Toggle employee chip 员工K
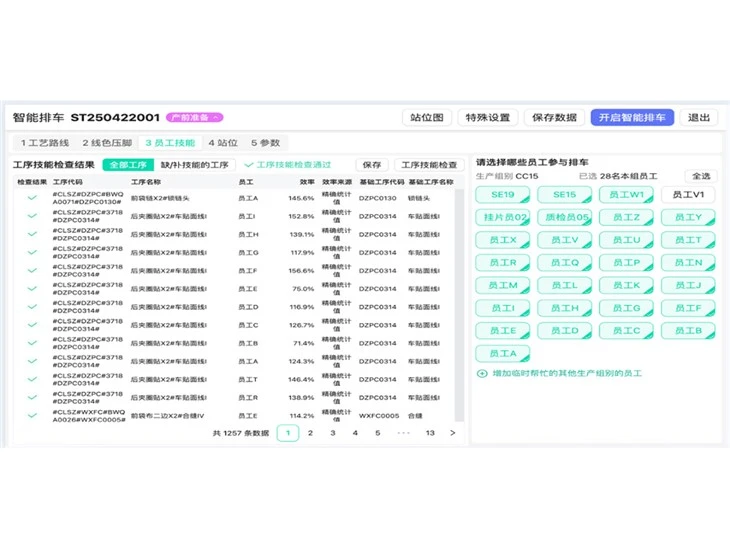The width and height of the screenshot is (730, 548). coord(626,285)
